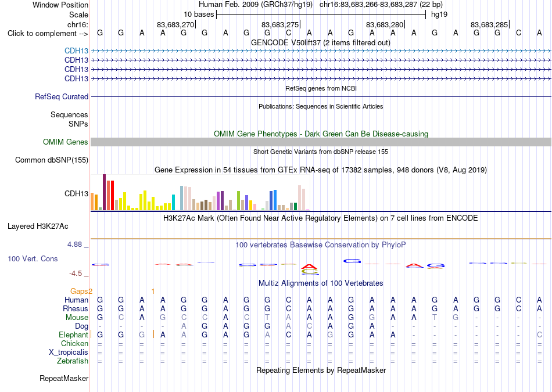Click the RepeatMasker track label

pyautogui.click(x=64, y=378)
